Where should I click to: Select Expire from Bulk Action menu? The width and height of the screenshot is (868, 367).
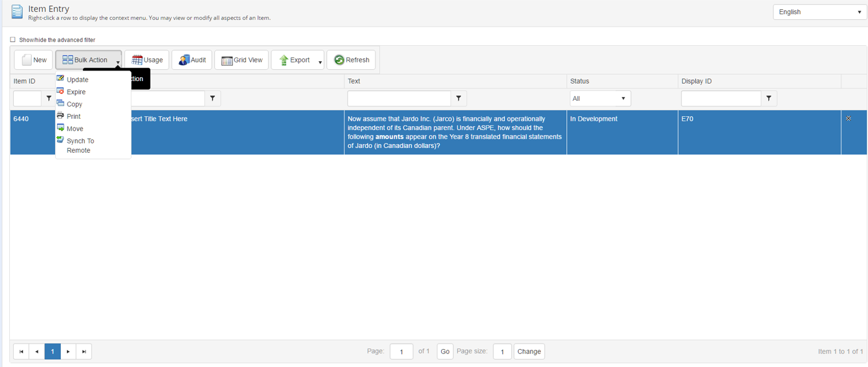76,92
